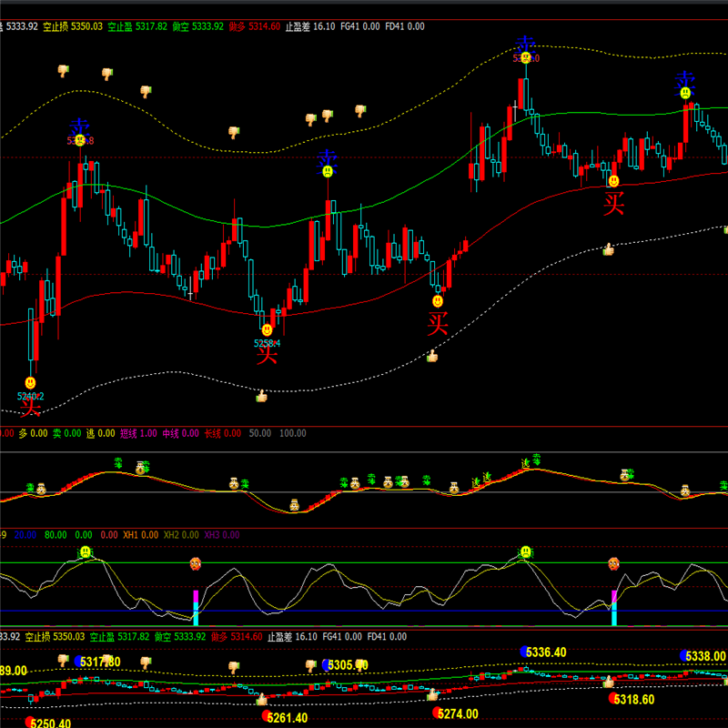
Task: Click '止盈差 16.10' in the bottom panel header
Action: 292,636
